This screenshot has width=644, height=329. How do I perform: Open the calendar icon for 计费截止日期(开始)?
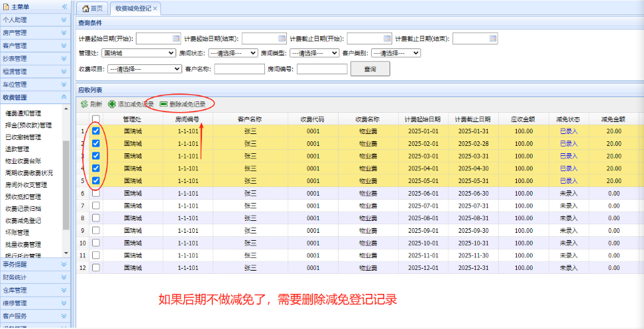tap(388, 38)
